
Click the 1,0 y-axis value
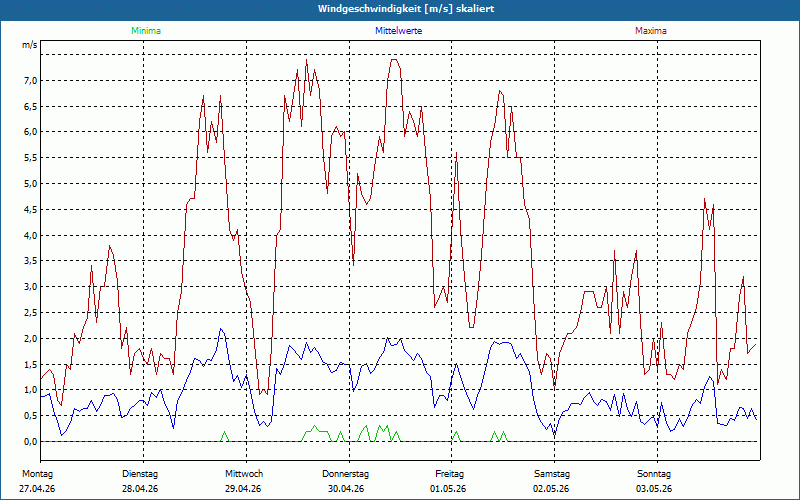point(30,390)
